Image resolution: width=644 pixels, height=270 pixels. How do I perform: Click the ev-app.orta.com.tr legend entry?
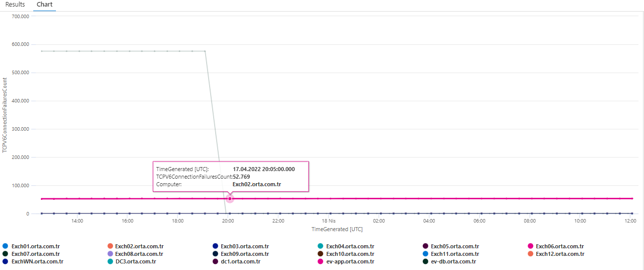(x=346, y=261)
